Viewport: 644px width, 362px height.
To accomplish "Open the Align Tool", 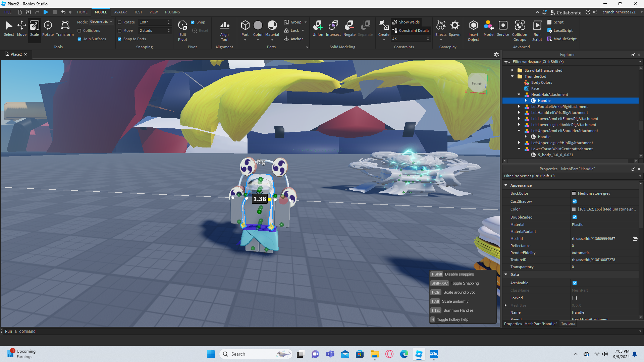I will point(224,30).
